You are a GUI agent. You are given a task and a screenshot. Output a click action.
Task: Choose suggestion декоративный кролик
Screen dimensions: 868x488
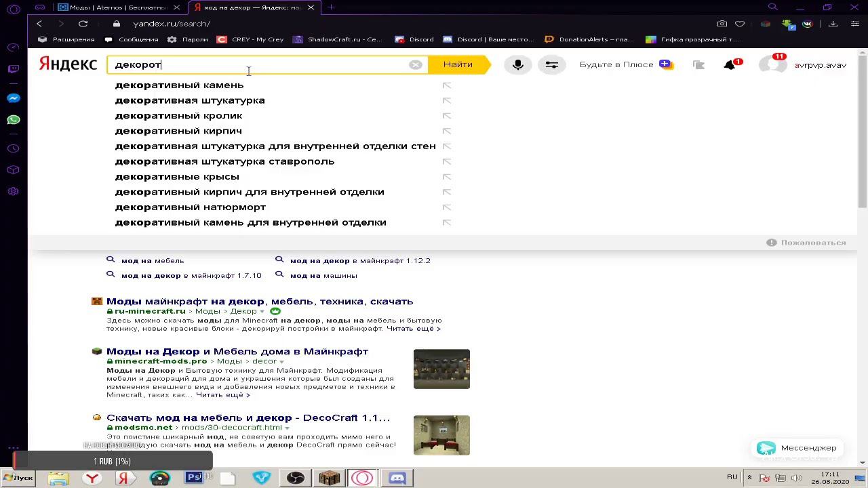[x=178, y=115]
